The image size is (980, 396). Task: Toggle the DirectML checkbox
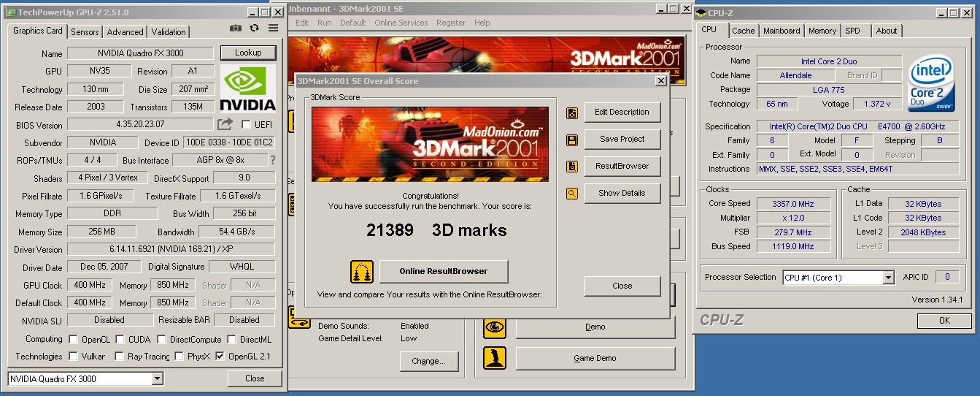point(231,339)
